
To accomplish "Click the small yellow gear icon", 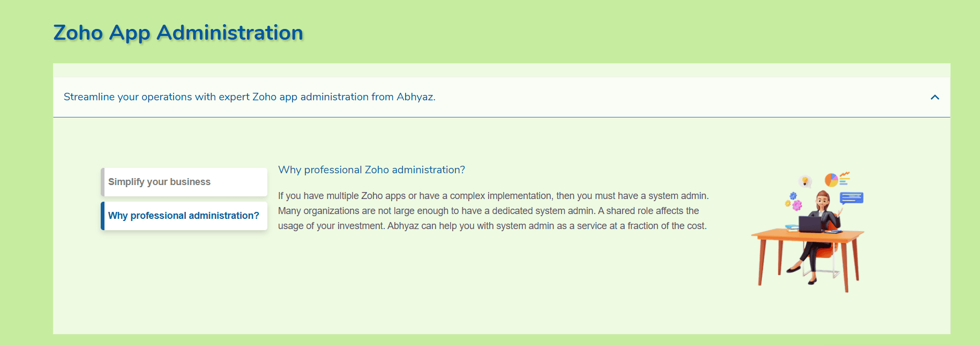I will click(x=788, y=203).
